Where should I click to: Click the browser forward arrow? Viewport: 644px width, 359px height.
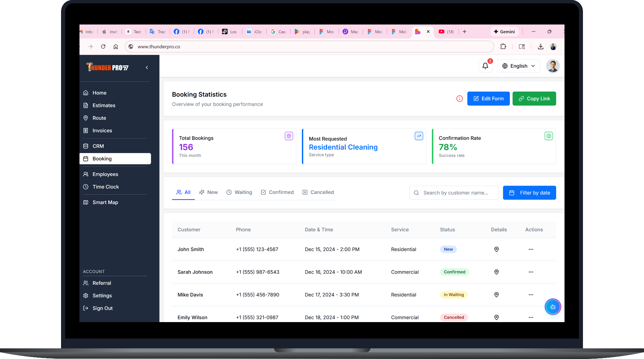91,47
